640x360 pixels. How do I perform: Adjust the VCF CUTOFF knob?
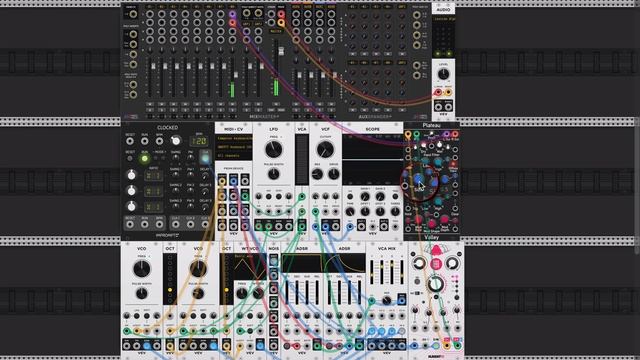325,150
